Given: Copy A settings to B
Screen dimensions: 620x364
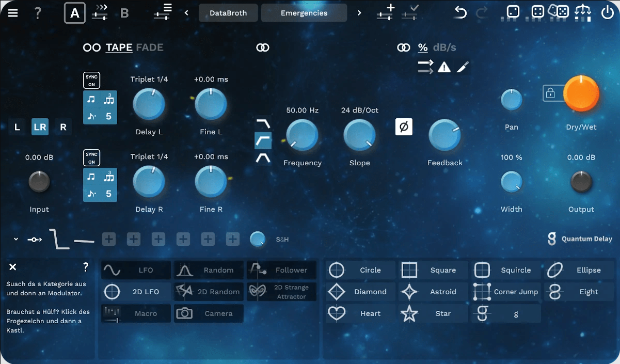Looking at the screenshot, I should [x=100, y=13].
